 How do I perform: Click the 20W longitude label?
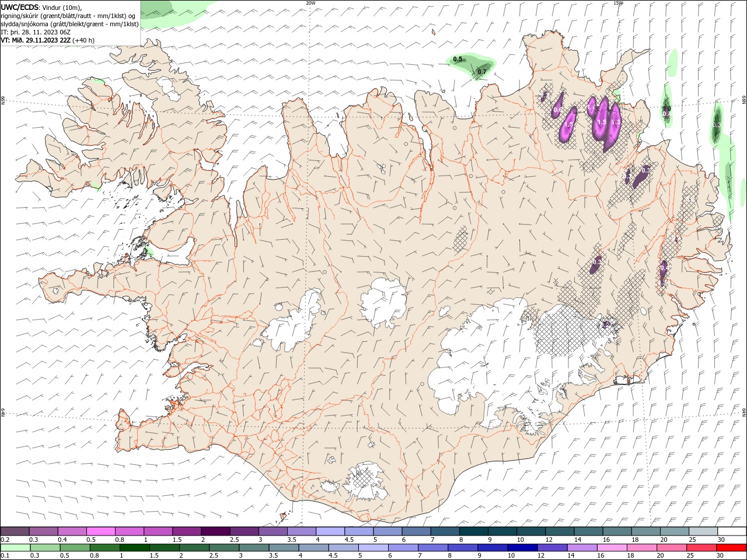[310, 3]
